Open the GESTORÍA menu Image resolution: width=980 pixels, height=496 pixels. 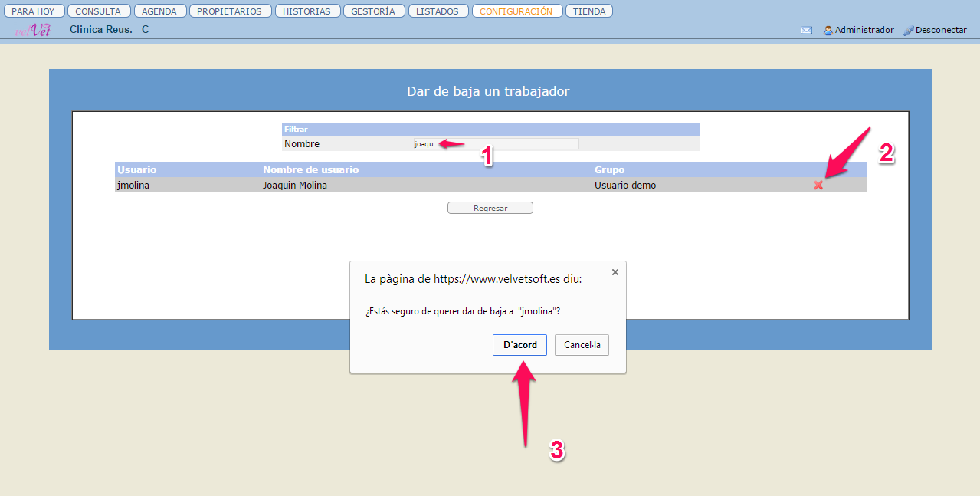pos(373,11)
